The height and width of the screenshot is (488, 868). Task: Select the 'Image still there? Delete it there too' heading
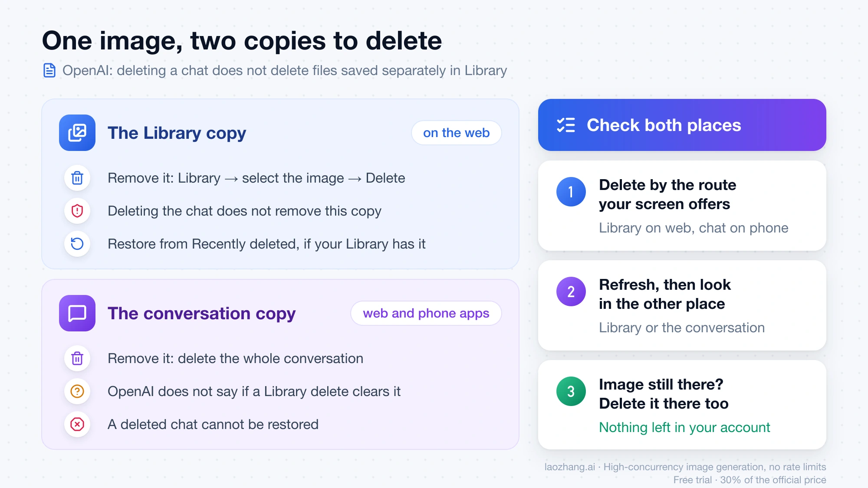pyautogui.click(x=664, y=394)
